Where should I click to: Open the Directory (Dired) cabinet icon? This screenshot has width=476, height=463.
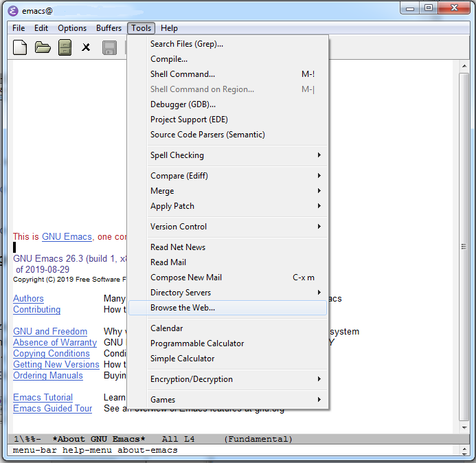coord(65,47)
